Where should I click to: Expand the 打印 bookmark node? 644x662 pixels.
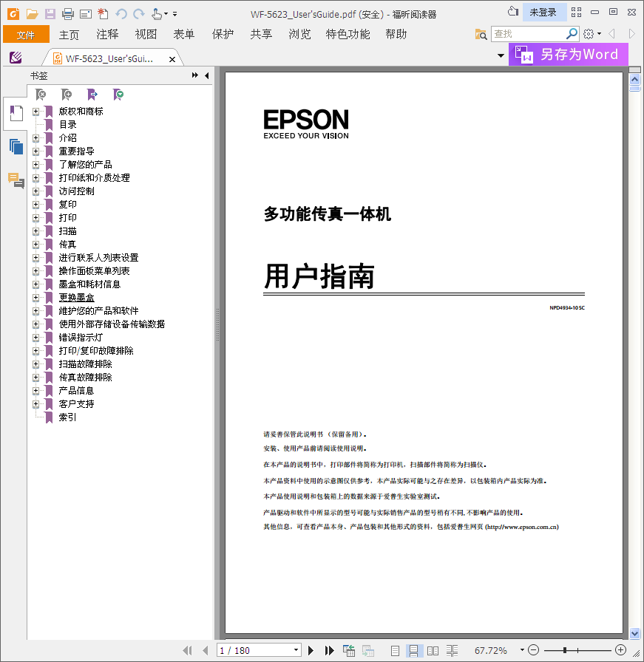36,218
